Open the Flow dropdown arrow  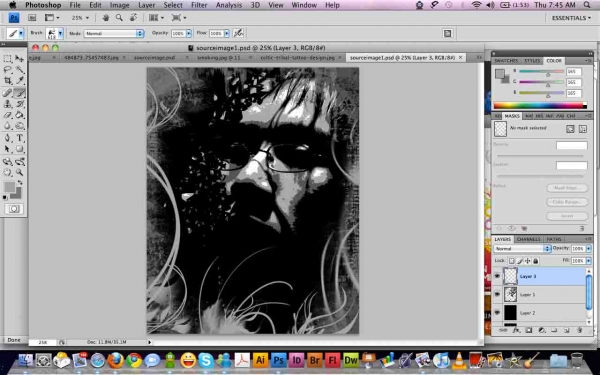pos(227,34)
